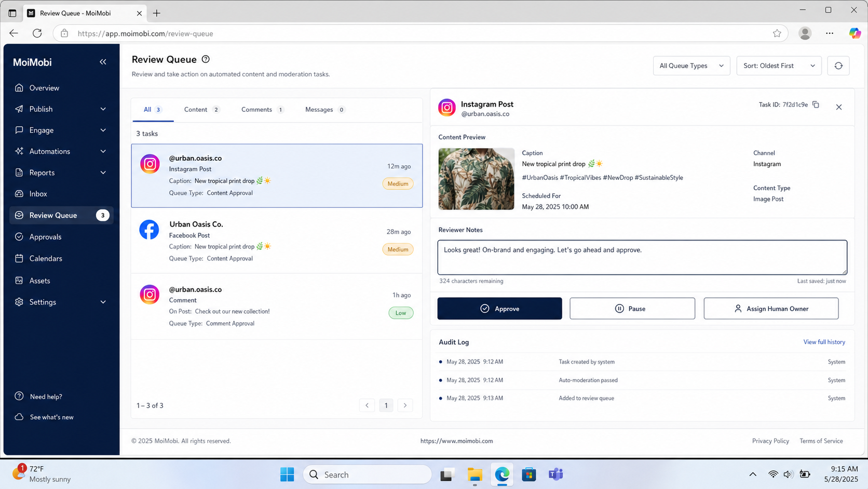Switch to the Messages tab

tap(324, 110)
